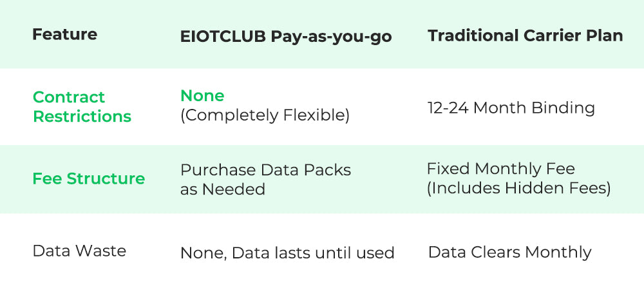Click the "(Includes Hidden Fees)" text

pyautogui.click(x=518, y=189)
